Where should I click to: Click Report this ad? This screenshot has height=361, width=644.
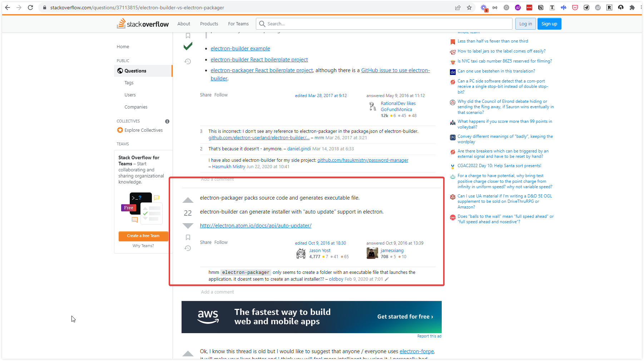pyautogui.click(x=429, y=336)
